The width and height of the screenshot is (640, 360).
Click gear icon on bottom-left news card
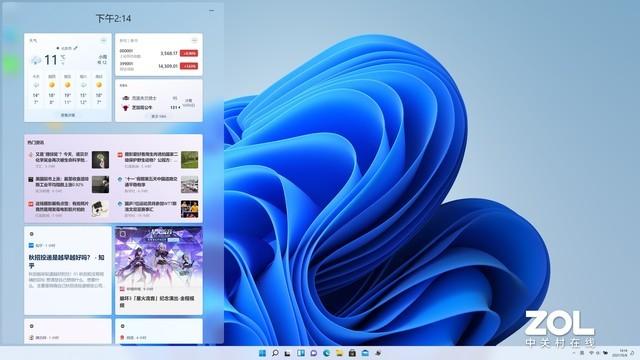[x=31, y=326]
